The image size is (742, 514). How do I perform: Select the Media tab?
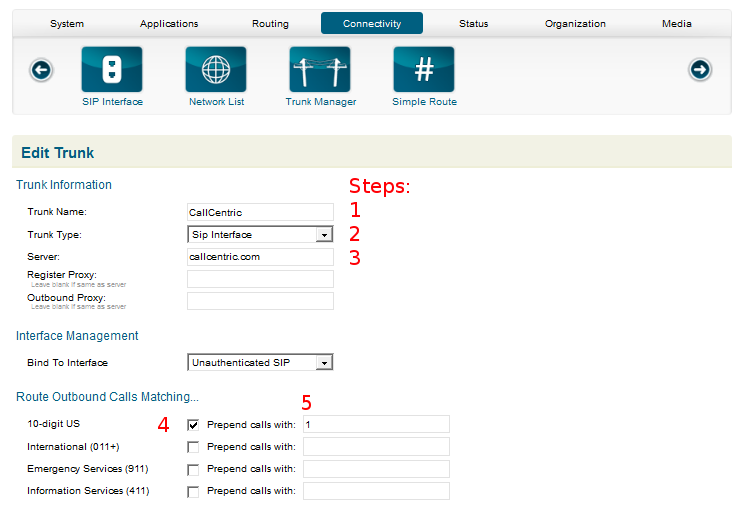tap(677, 23)
